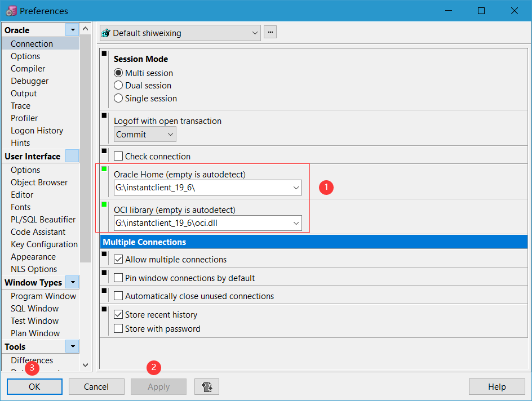Click the Multiple Connections section header
The image size is (532, 401).
314,242
